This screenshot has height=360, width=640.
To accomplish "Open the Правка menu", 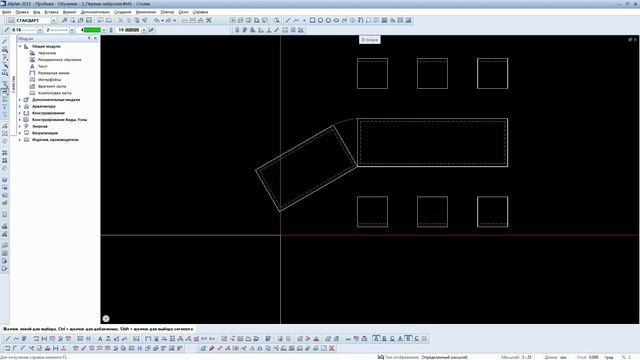I will click(22, 12).
